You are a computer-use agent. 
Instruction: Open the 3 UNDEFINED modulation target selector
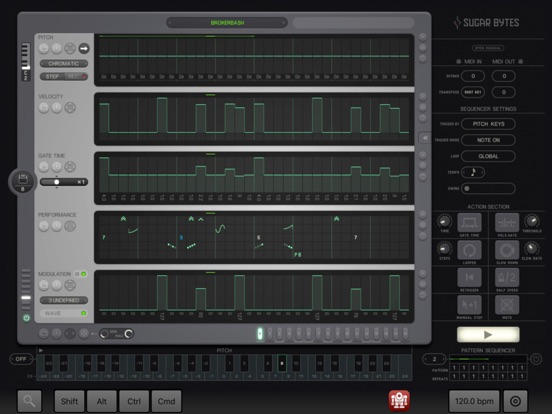[x=64, y=300]
